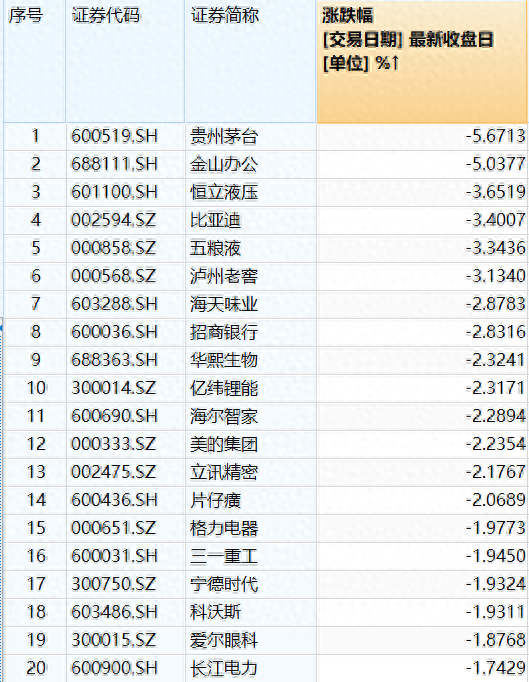
Task: Select the 美的集团 name cell
Action: [251, 445]
